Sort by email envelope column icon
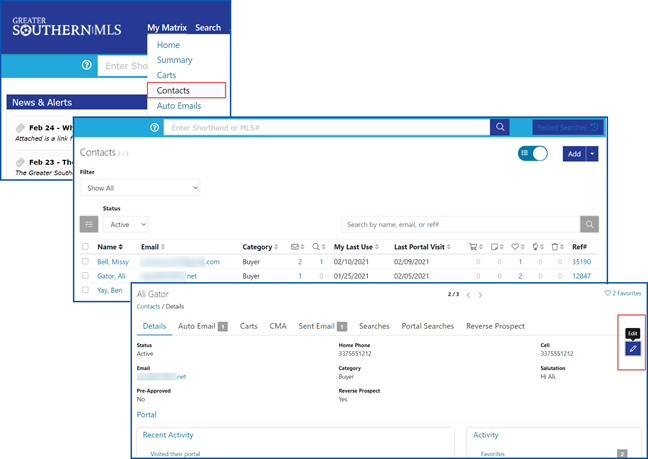The width and height of the screenshot is (648, 459). (295, 247)
